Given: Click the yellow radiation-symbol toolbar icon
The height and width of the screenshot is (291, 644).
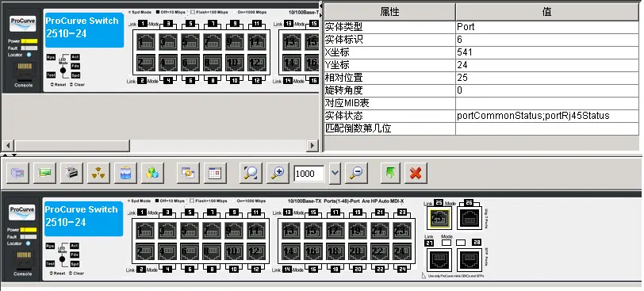Looking at the screenshot, I should (98, 173).
